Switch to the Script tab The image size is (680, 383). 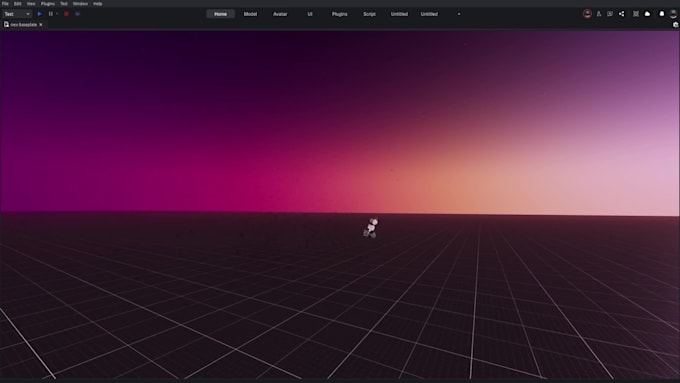pyautogui.click(x=369, y=14)
